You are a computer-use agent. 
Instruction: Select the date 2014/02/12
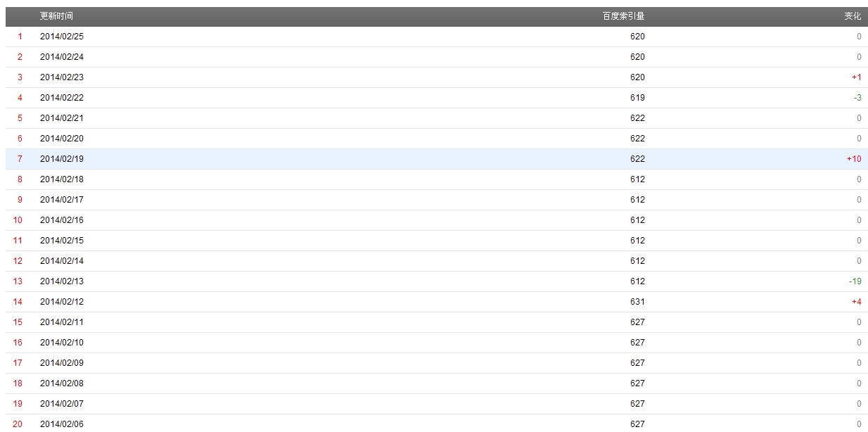[62, 302]
